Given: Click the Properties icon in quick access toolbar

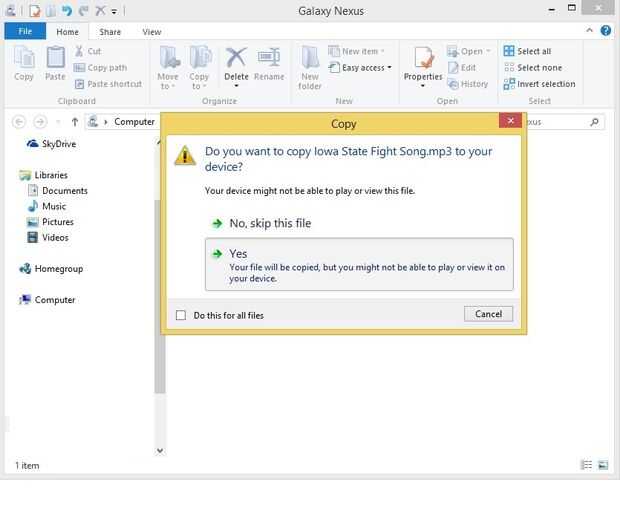Looking at the screenshot, I should click(x=34, y=10).
